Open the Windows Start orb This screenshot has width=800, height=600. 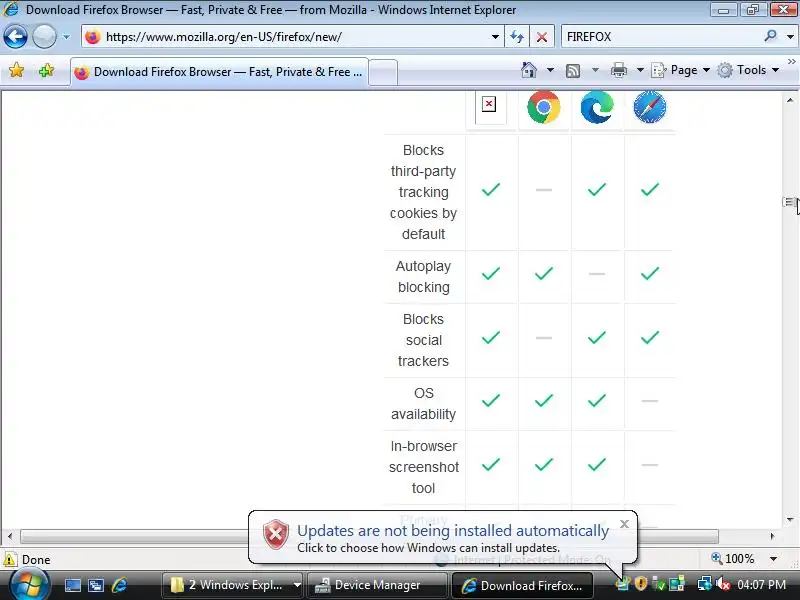click(x=29, y=585)
